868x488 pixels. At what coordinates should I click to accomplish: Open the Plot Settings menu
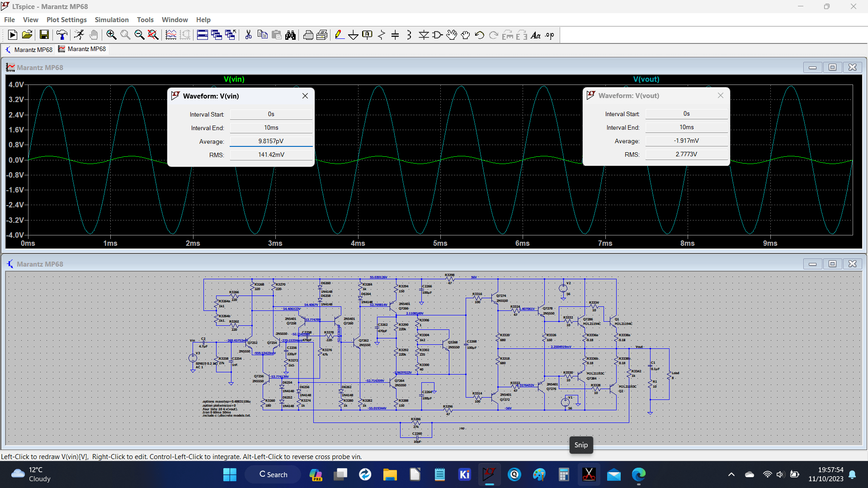[66, 20]
